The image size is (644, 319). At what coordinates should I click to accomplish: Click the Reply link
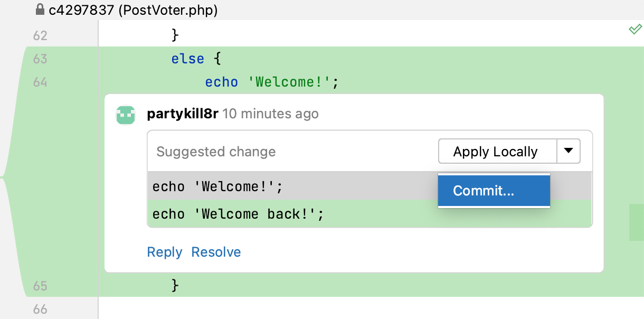click(164, 252)
